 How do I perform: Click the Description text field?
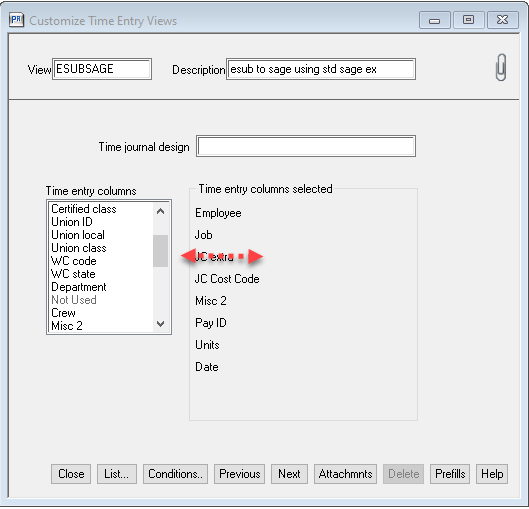pos(321,69)
